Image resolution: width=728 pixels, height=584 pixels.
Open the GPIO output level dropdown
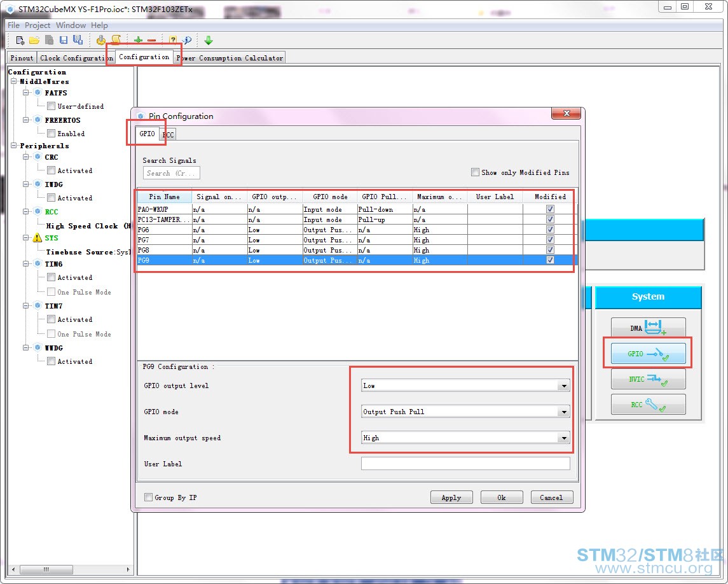tap(465, 386)
